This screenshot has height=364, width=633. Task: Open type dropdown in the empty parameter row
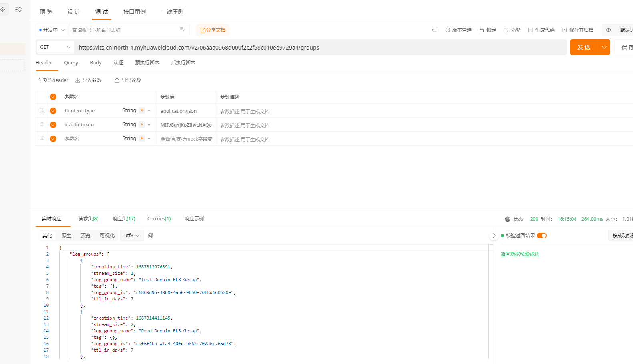[x=149, y=139]
